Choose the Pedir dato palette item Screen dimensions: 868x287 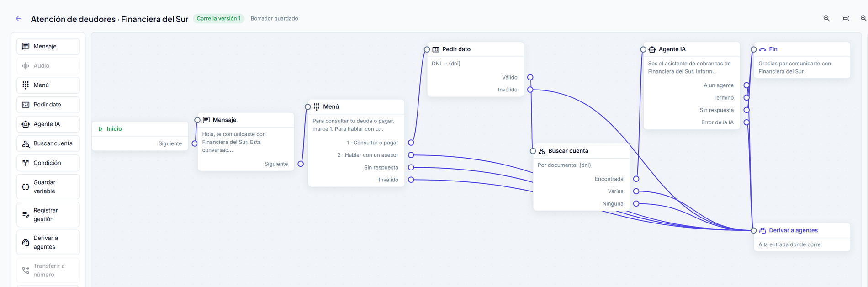pos(48,105)
